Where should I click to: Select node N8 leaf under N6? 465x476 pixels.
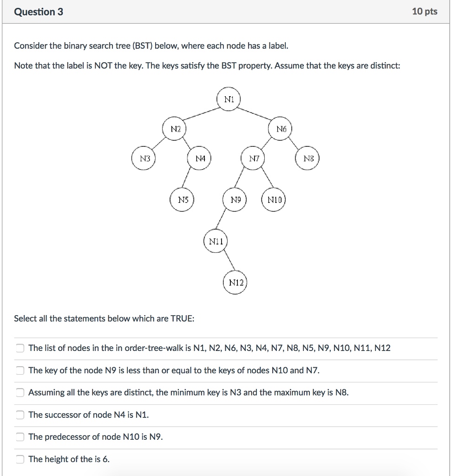point(307,159)
